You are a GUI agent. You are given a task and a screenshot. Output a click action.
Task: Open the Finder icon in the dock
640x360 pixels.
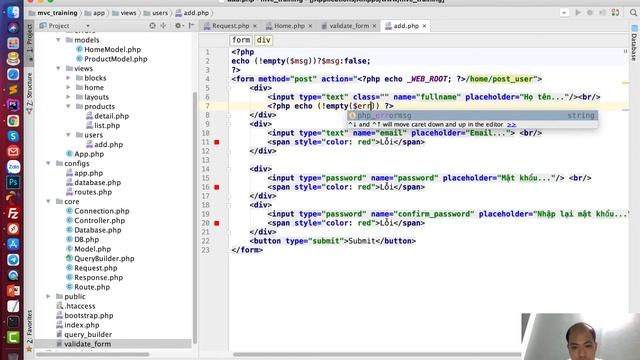[13, 12]
